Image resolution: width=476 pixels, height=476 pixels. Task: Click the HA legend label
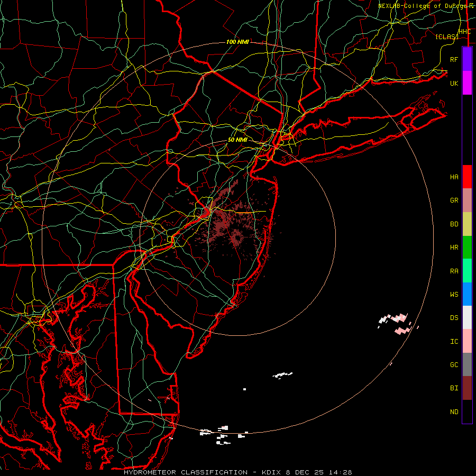pos(454,177)
